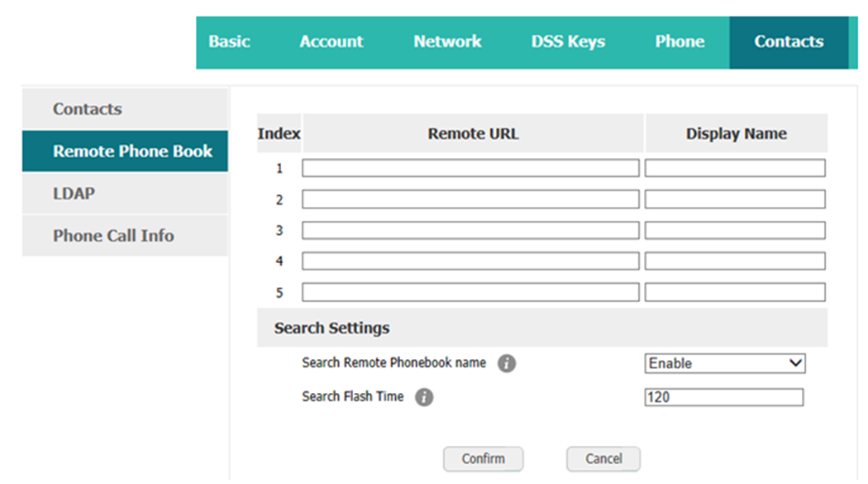Click the Confirm button

coord(484,459)
